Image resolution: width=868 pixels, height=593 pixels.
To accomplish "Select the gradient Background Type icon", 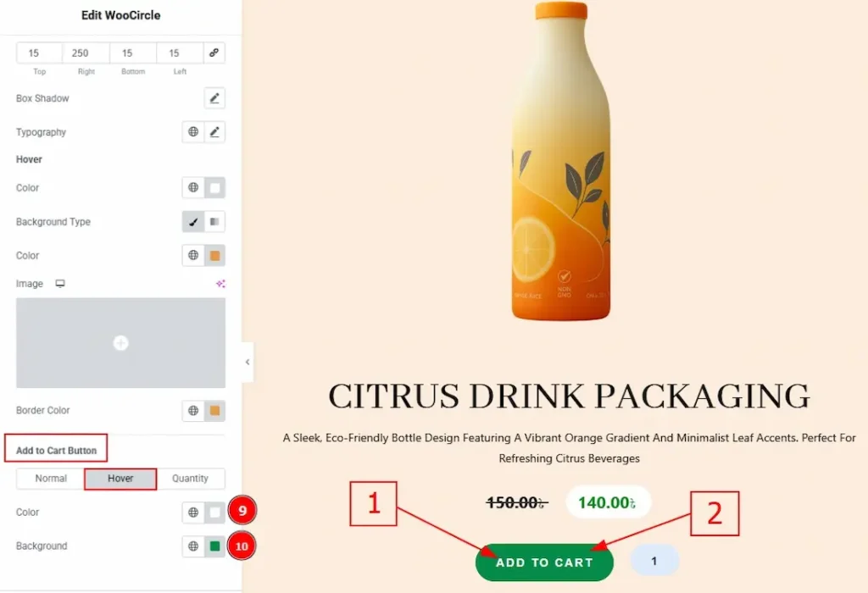I will (214, 222).
